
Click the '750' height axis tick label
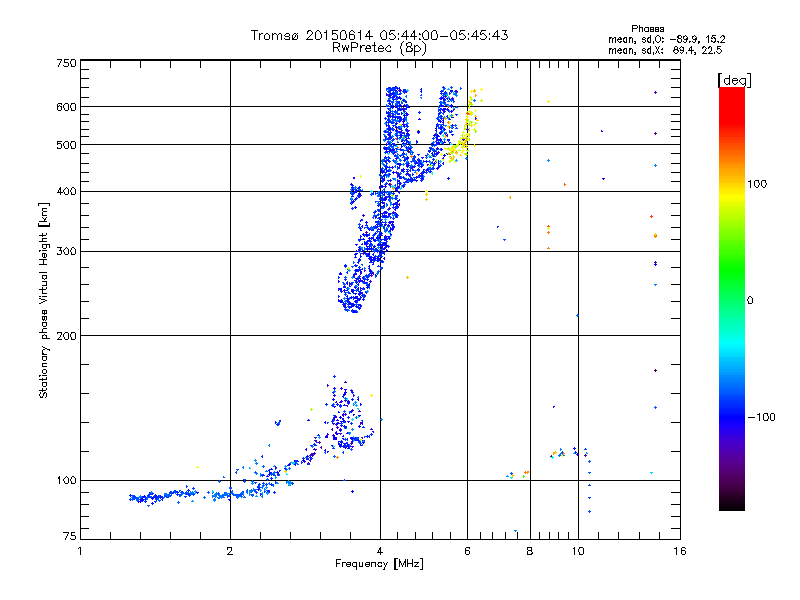pos(66,63)
